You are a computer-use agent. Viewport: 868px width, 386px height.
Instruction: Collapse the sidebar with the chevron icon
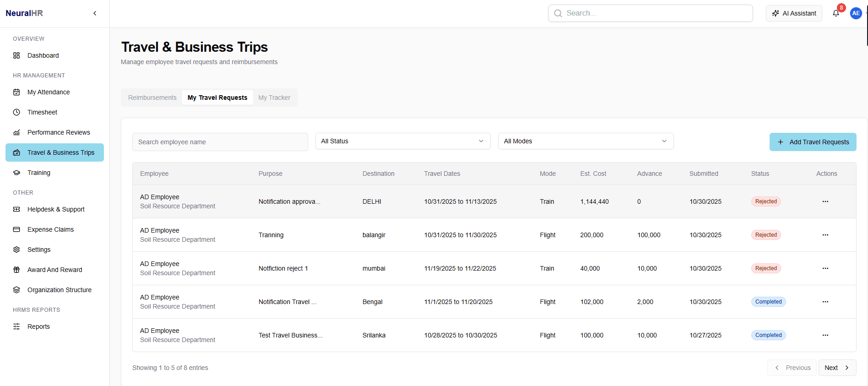point(95,13)
